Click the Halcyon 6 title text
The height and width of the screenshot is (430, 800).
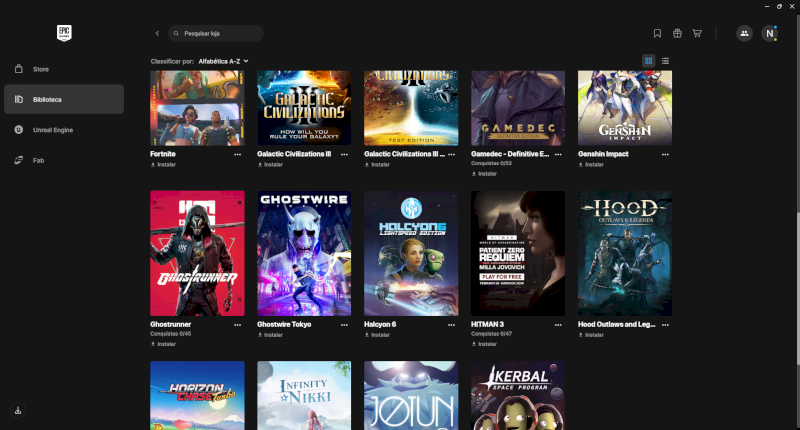click(x=380, y=324)
